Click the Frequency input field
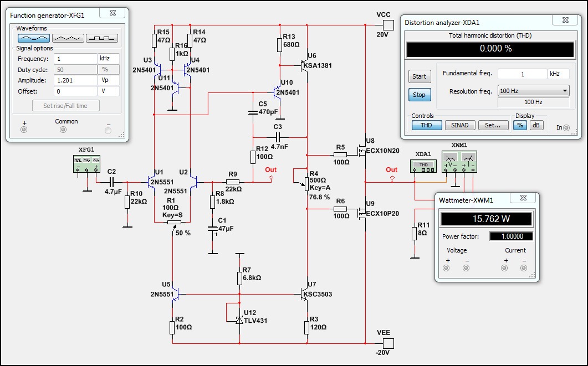 coord(76,59)
